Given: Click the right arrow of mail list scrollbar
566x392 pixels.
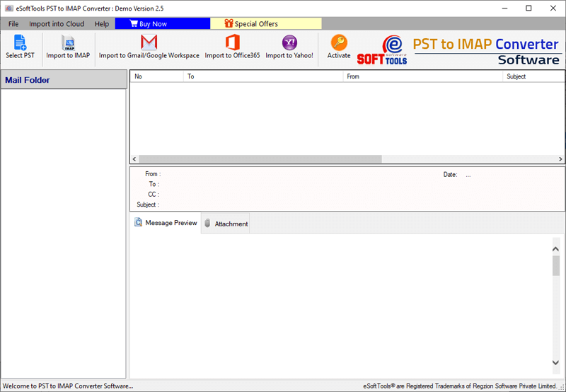Looking at the screenshot, I should pos(560,158).
